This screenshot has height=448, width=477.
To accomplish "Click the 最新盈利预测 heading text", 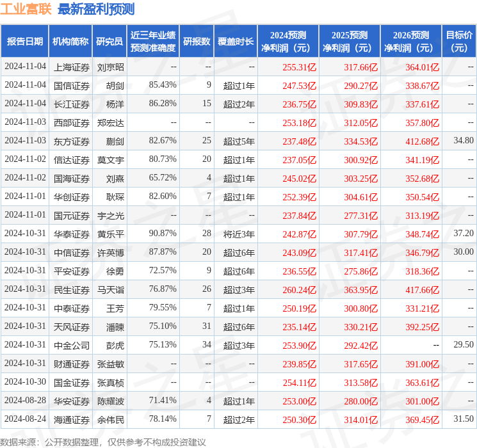I will tap(96, 9).
